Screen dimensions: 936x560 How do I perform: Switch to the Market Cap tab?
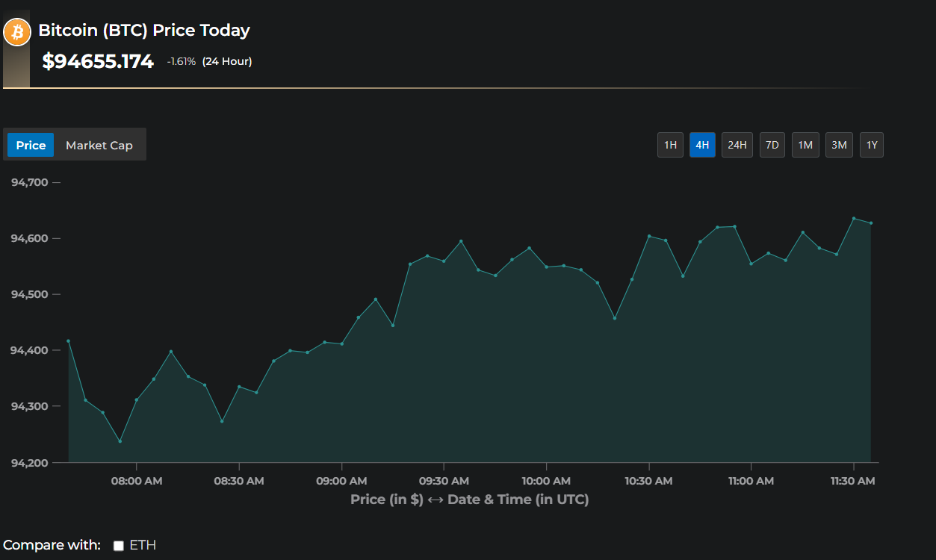[x=99, y=146]
